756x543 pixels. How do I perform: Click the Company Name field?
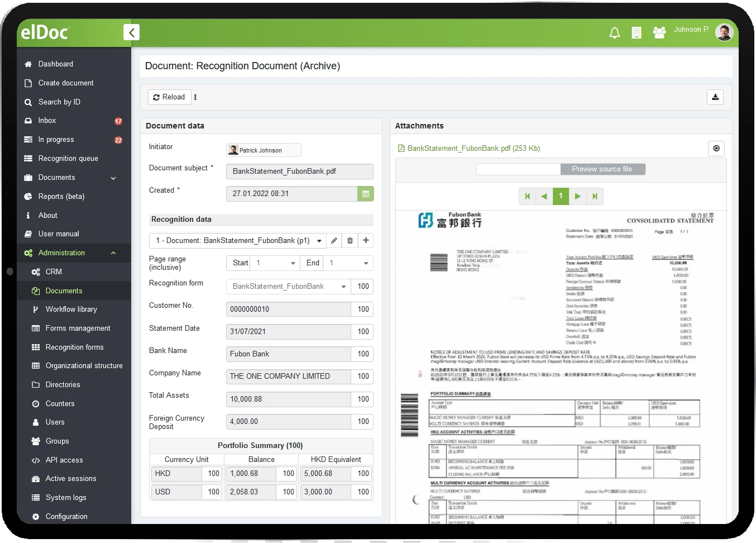tap(288, 377)
